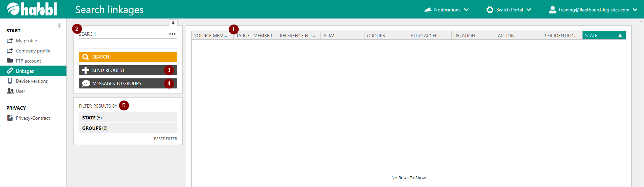Open the Notifications dropdown

click(447, 10)
